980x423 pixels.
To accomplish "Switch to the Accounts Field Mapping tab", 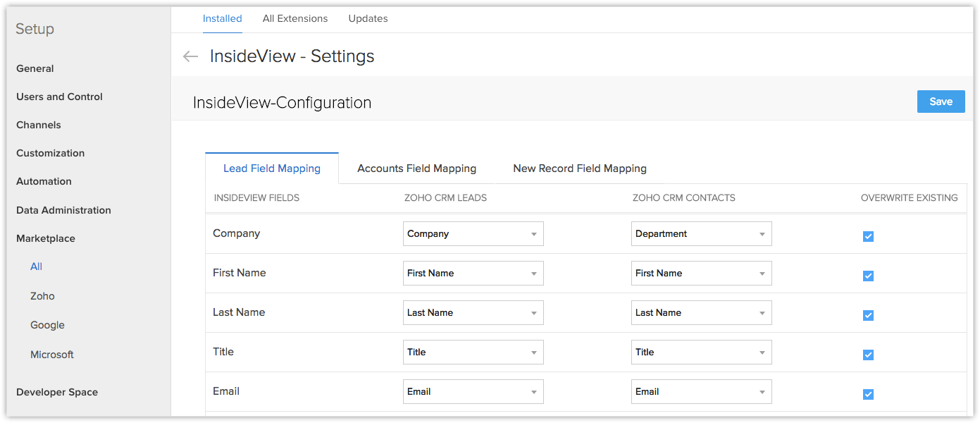I will 416,168.
